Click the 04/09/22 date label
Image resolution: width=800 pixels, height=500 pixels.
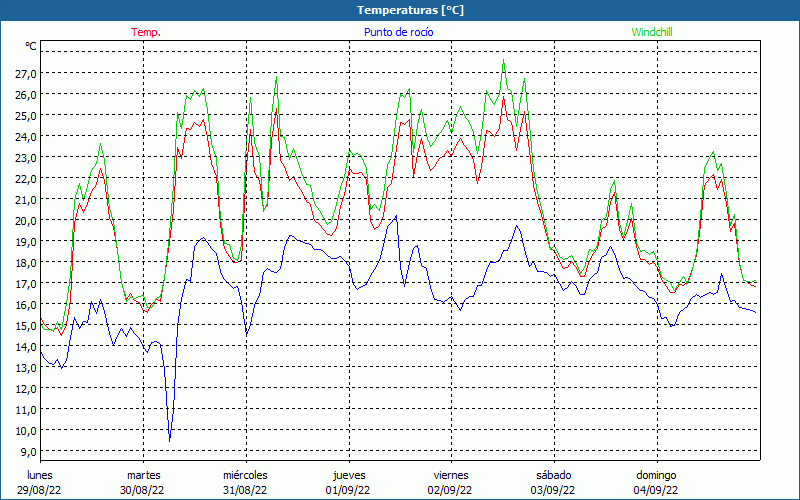656,490
